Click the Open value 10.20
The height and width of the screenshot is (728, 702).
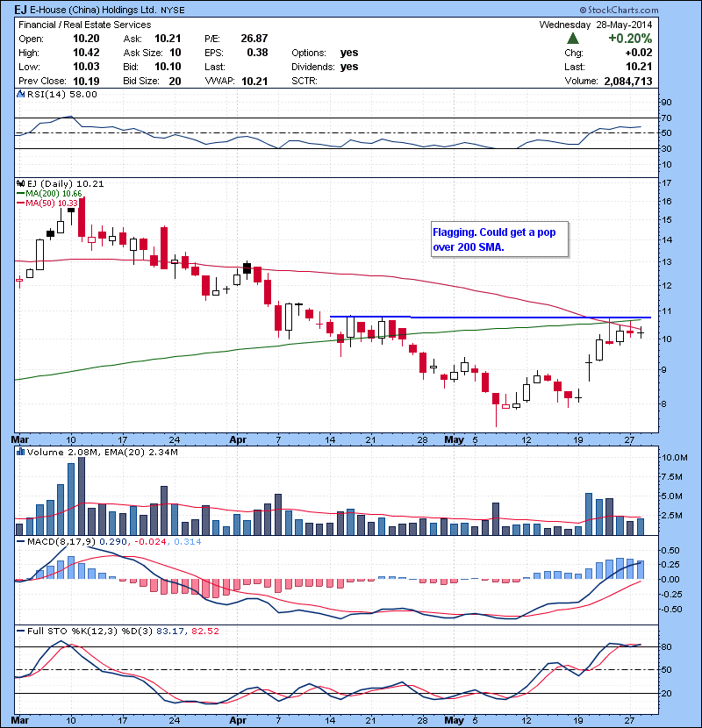pos(86,39)
